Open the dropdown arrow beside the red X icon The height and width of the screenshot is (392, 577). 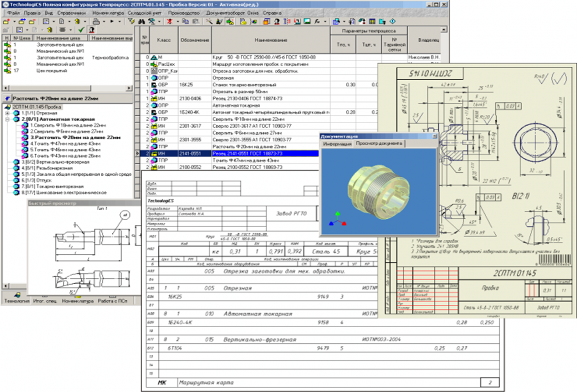click(x=178, y=21)
